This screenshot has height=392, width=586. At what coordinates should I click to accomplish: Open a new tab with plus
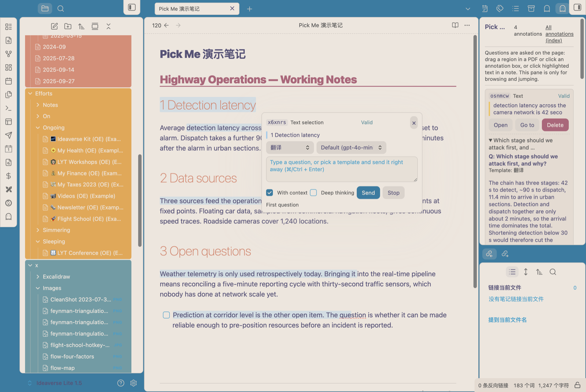[x=249, y=9]
